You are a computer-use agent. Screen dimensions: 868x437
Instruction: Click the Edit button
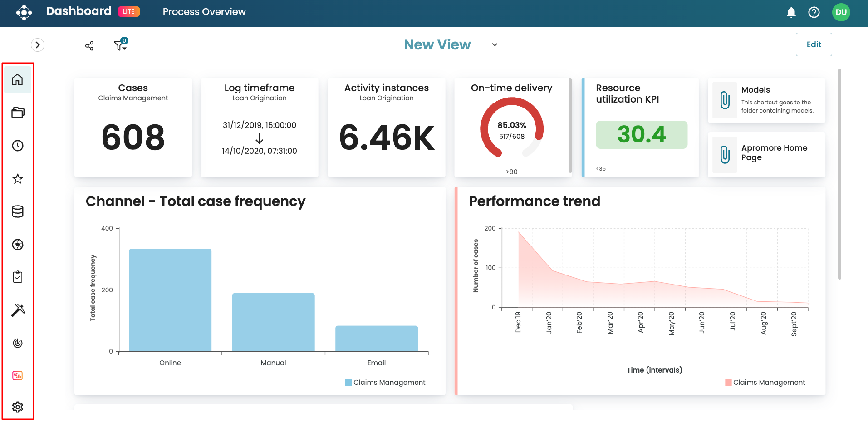click(x=814, y=44)
